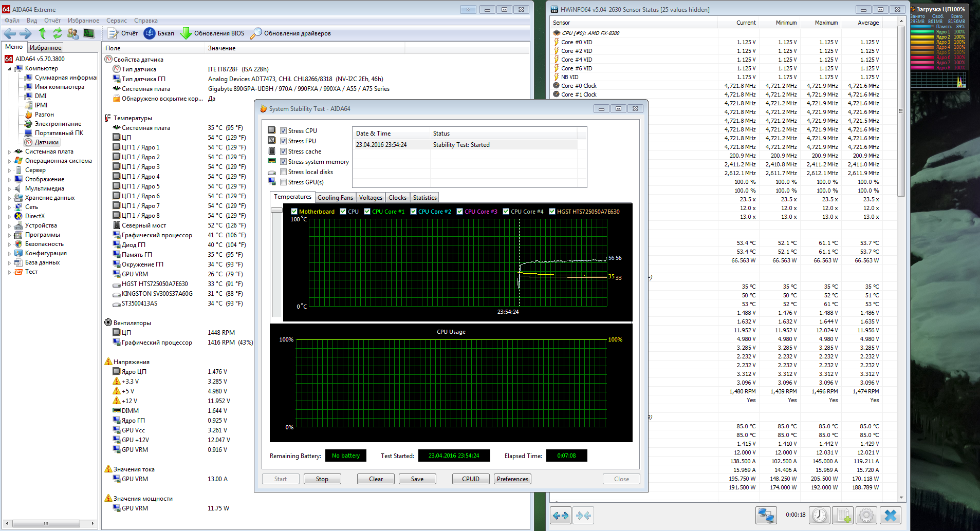Enable Stress GPU(s) checkbox
This screenshot has width=980, height=531.
283,182
